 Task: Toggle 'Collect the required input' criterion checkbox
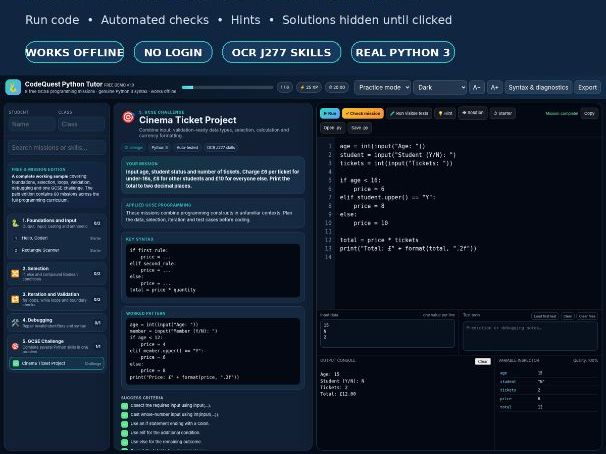[124, 406]
